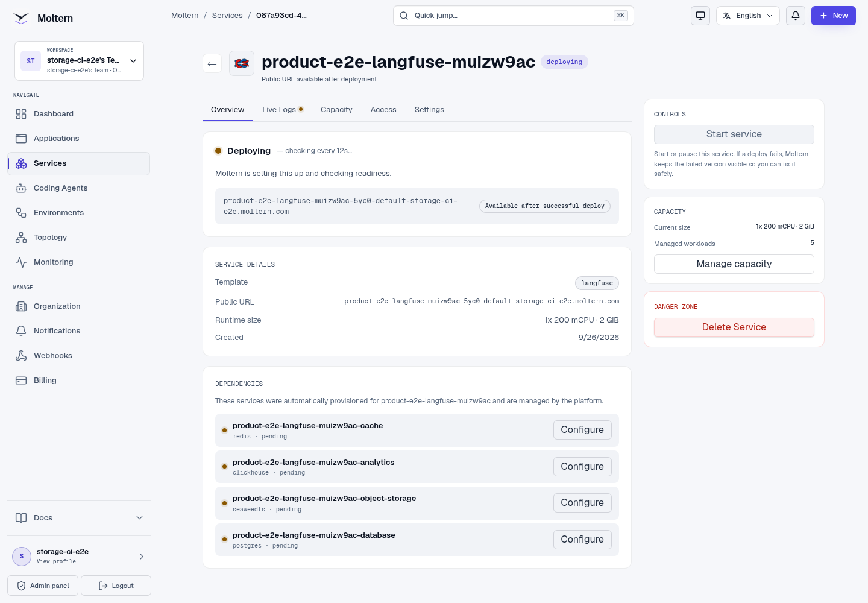Image resolution: width=868 pixels, height=603 pixels.
Task: Open the Webhooks page
Action: pos(78,356)
